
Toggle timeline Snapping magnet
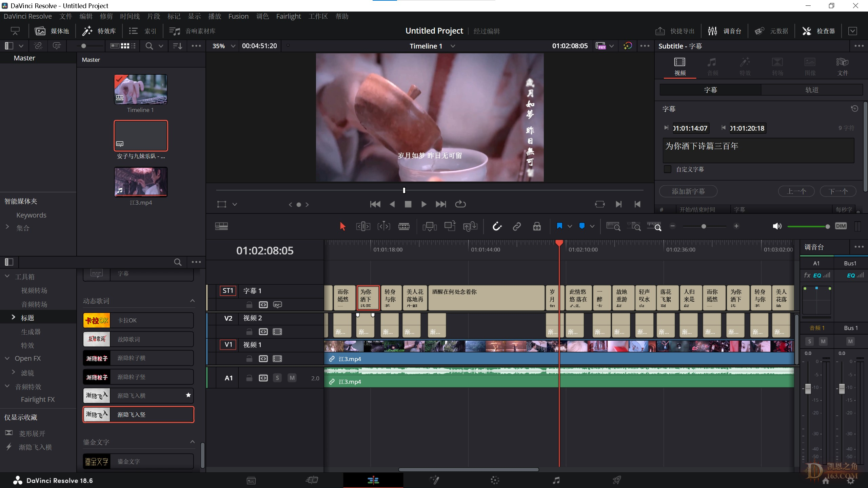click(497, 226)
